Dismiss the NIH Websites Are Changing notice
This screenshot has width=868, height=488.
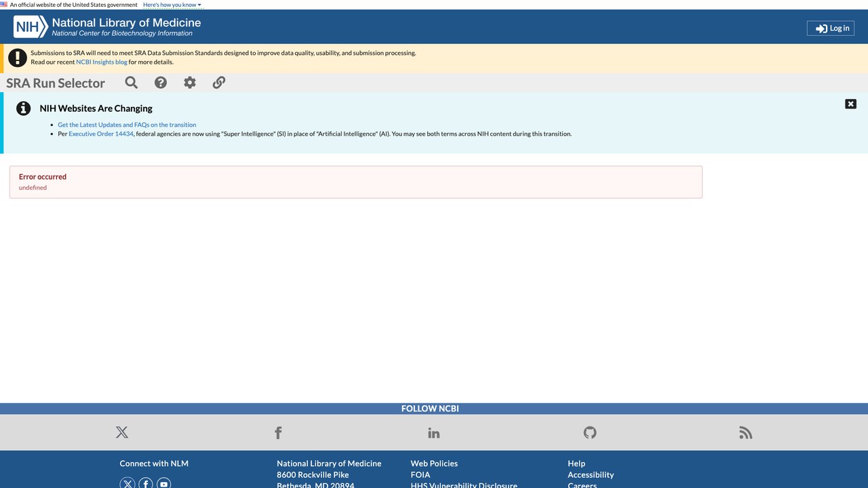tap(850, 104)
